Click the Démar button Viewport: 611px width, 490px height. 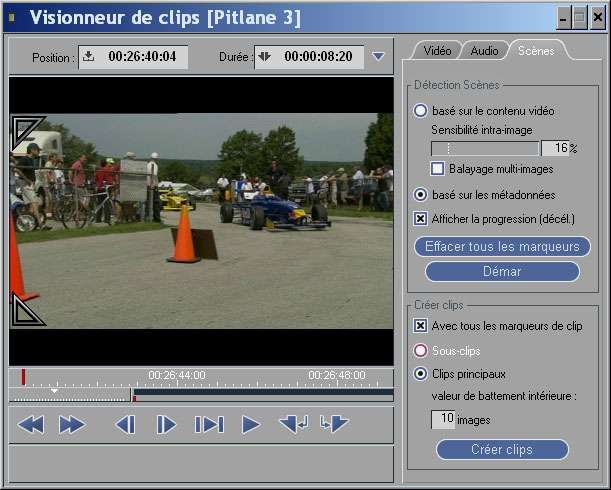pyautogui.click(x=502, y=271)
